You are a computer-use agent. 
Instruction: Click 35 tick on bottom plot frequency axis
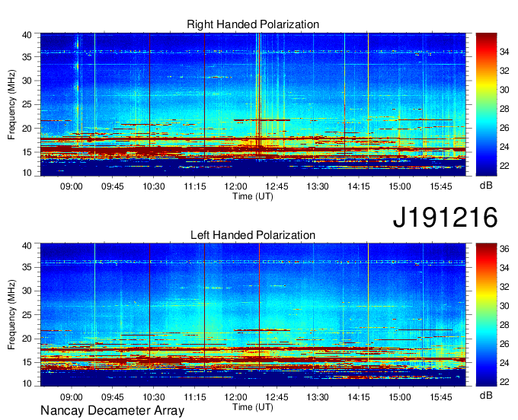[x=27, y=267]
